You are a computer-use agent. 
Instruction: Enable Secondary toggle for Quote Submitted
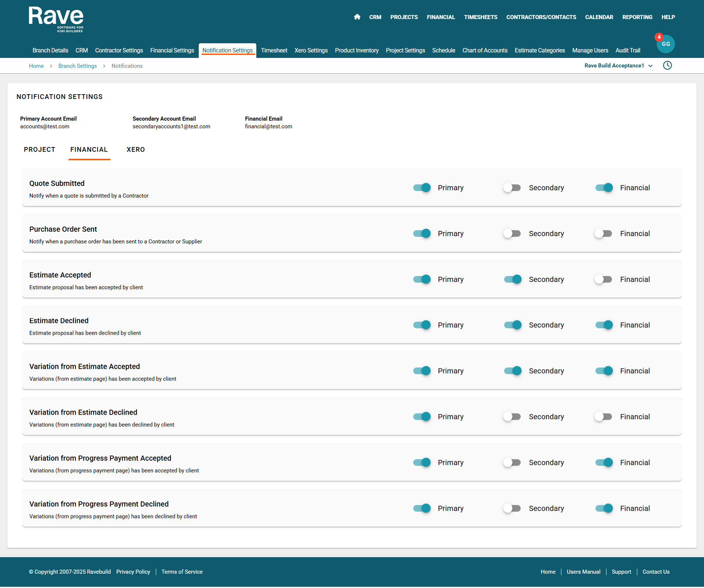point(512,188)
